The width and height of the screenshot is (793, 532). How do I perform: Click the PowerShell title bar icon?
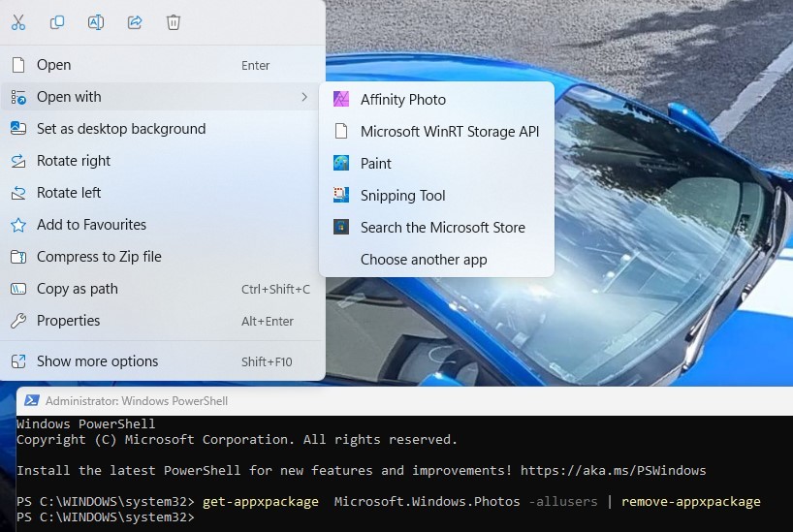[x=31, y=400]
